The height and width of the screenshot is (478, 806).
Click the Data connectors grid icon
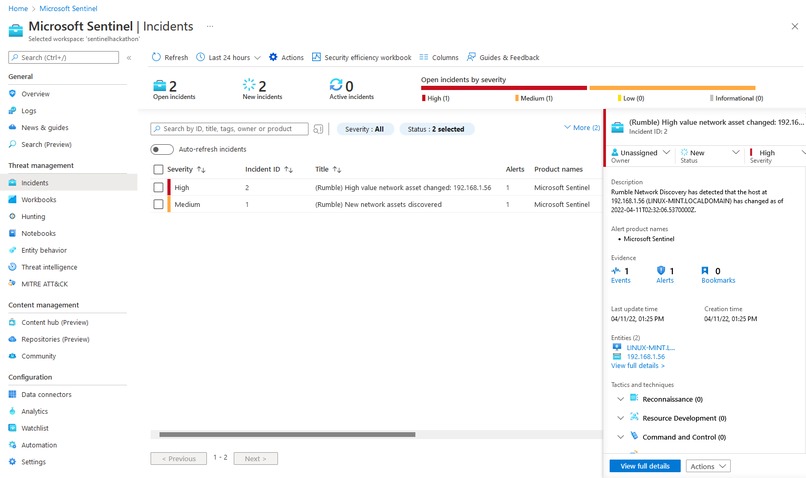point(12,394)
